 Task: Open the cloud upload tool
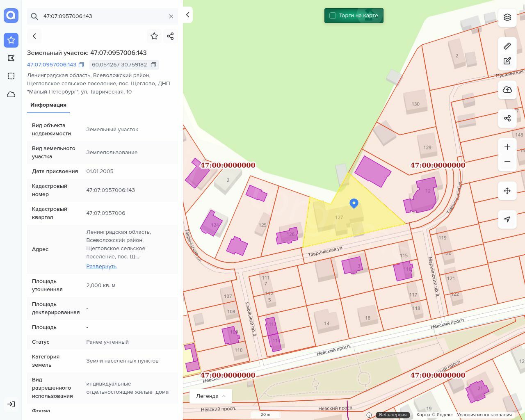coord(507,90)
